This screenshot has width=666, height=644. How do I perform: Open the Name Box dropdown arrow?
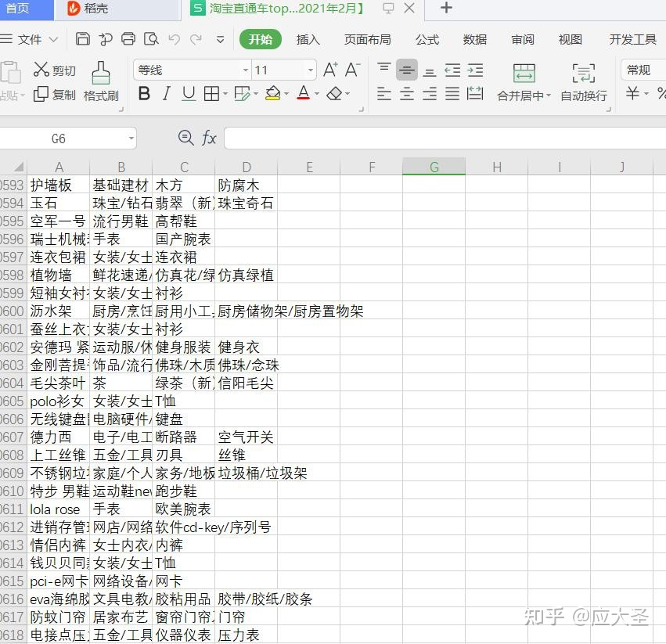click(x=131, y=138)
